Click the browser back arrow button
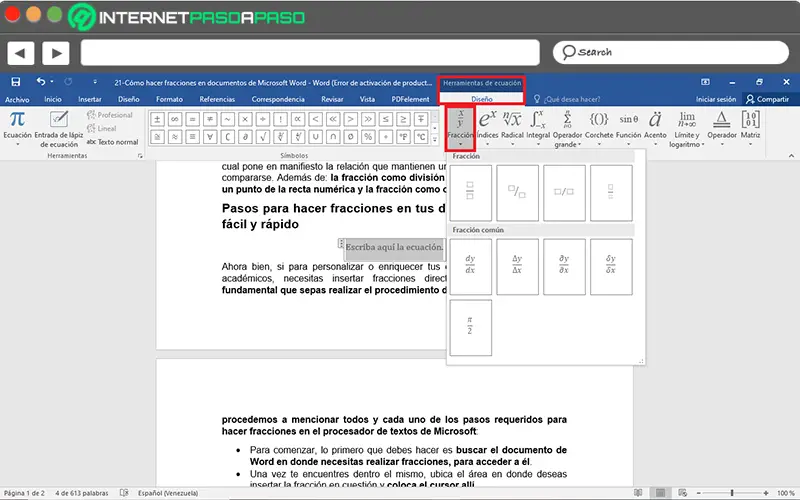 coord(21,53)
